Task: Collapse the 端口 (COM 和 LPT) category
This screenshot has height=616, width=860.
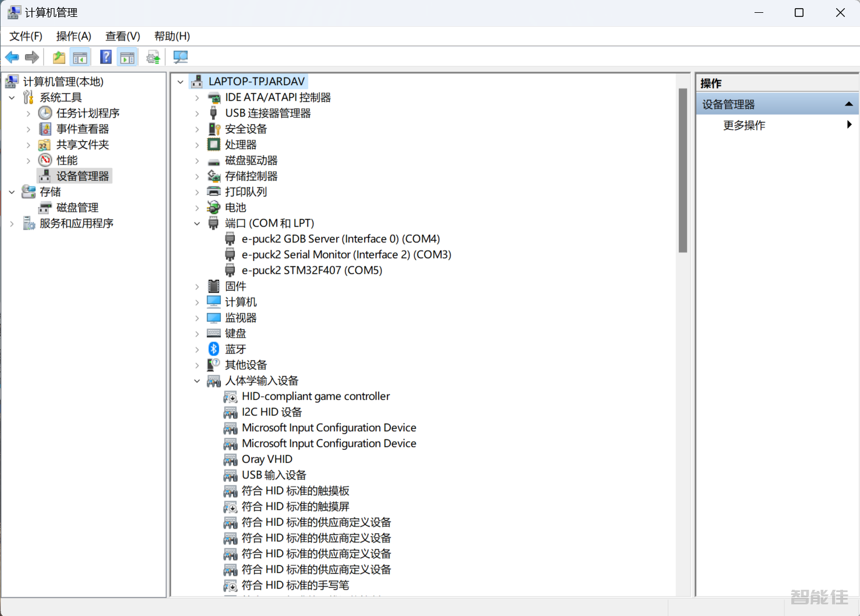Action: point(197,224)
